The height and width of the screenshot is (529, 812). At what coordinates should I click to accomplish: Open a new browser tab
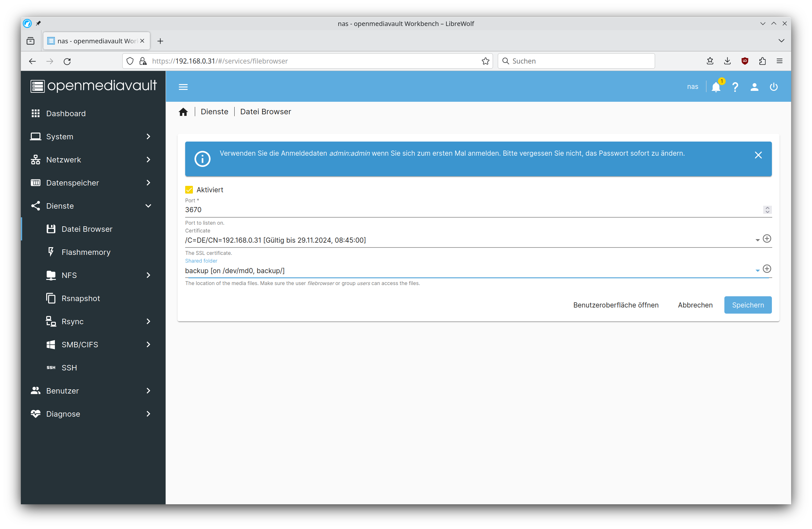[x=160, y=41]
